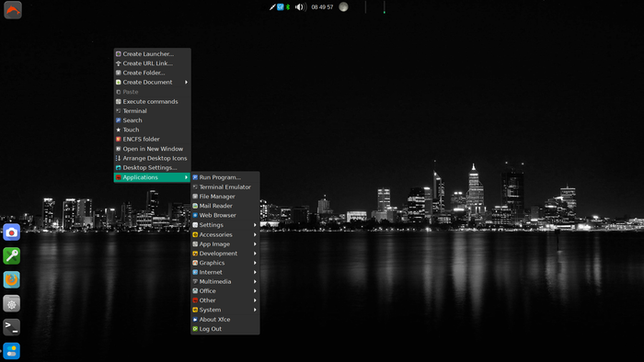Open the screenshot camera dock icon
644x362 pixels.
pyautogui.click(x=11, y=232)
